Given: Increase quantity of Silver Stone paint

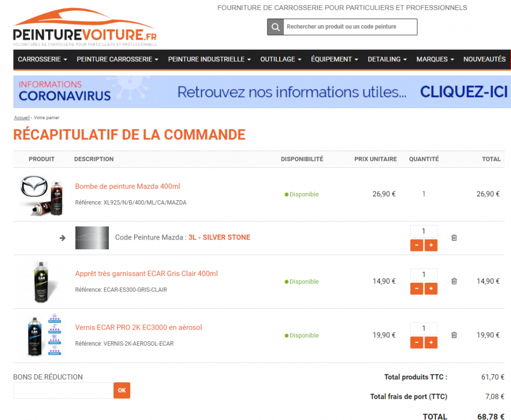Looking at the screenshot, I should pos(431,245).
